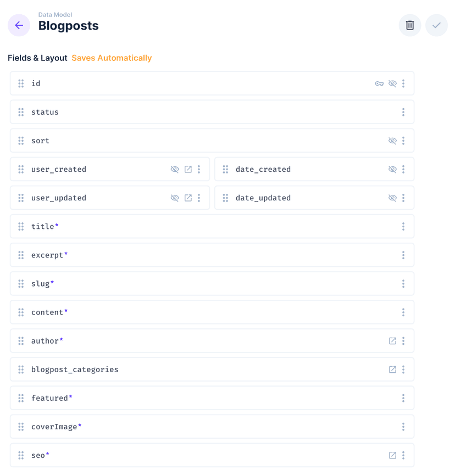The height and width of the screenshot is (476, 455).
Task: Toggle visibility of the sort field
Action: pos(392,140)
